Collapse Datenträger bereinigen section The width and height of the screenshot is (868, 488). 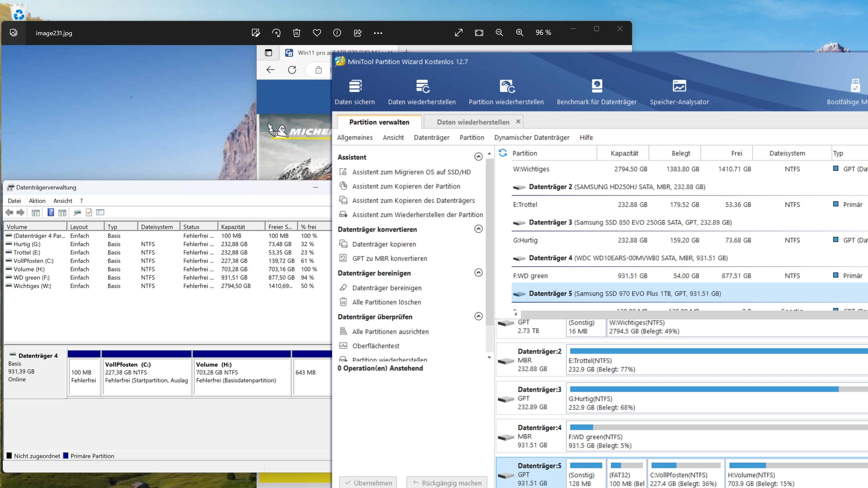(478, 272)
